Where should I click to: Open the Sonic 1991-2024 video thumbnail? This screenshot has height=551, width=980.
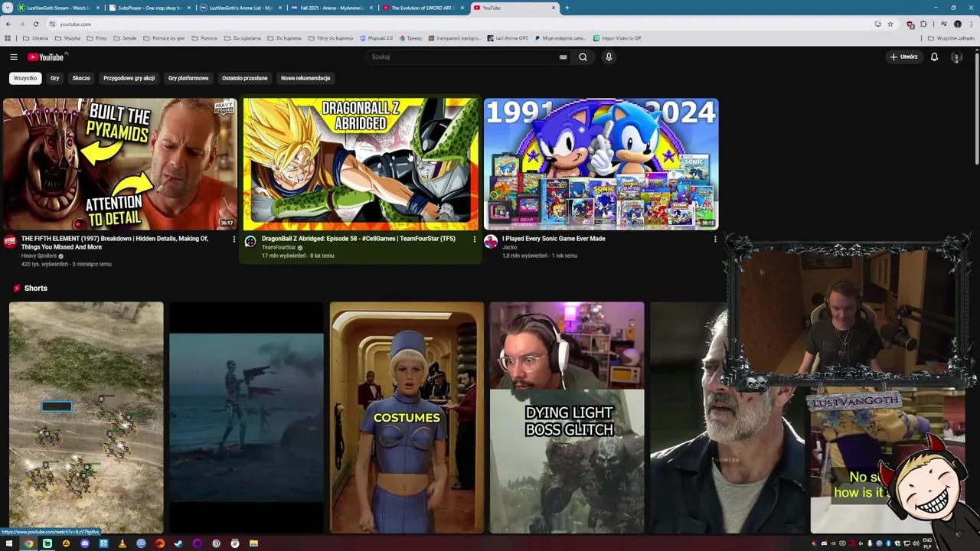(601, 164)
